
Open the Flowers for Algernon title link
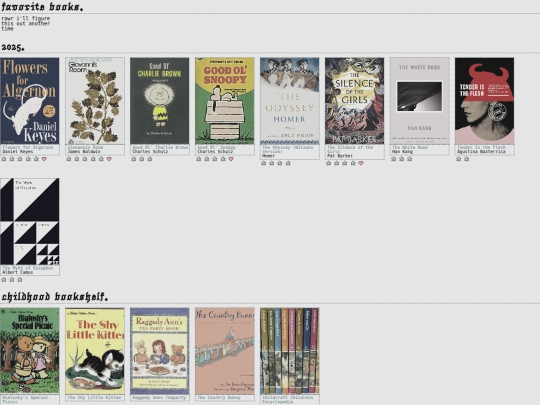(x=28, y=147)
